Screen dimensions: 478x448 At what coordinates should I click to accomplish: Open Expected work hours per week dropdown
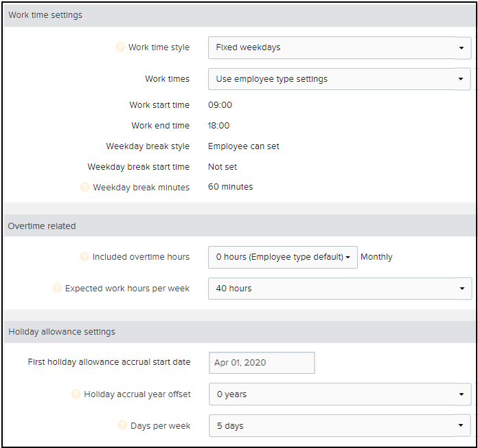(x=339, y=289)
